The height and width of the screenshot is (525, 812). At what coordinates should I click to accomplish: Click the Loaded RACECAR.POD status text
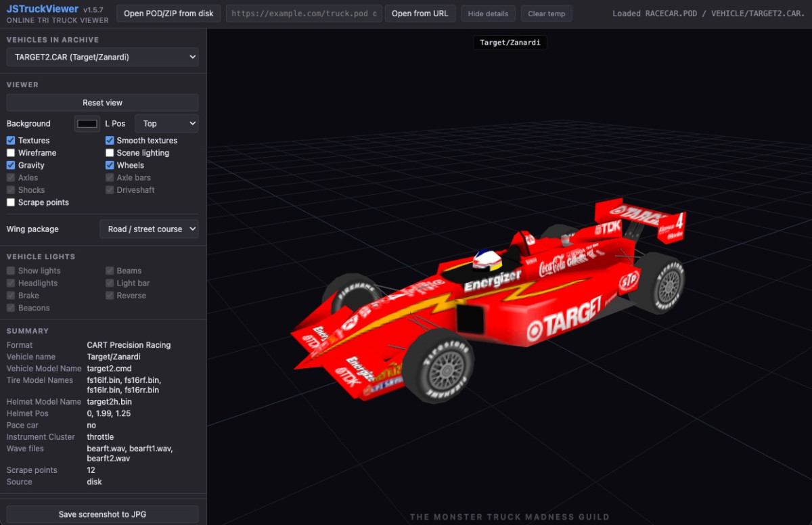tap(708, 14)
